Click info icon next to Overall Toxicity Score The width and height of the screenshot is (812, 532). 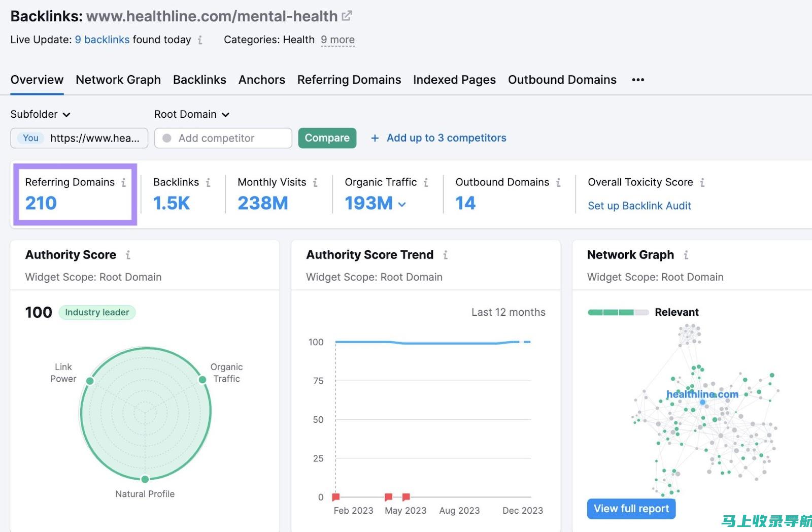click(x=702, y=182)
